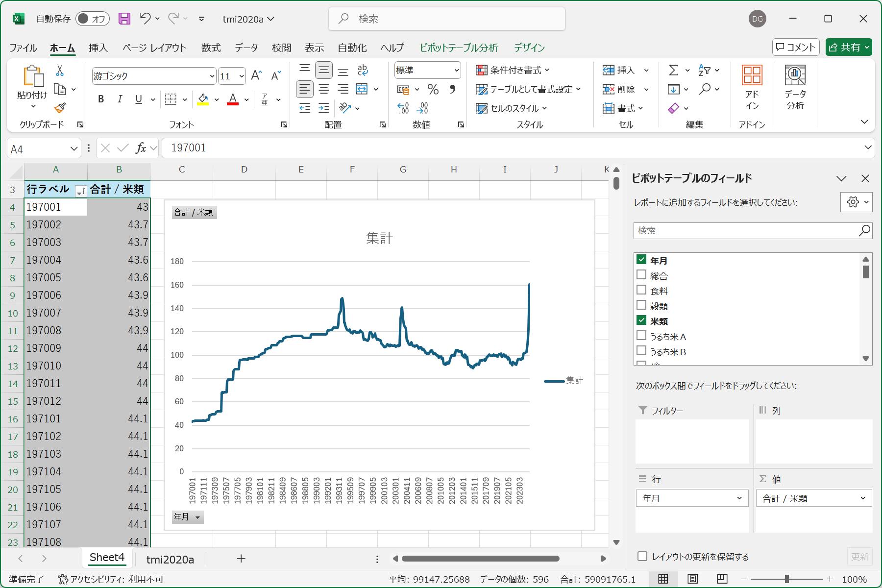This screenshot has height=588, width=882.
Task: Open the font size dropdown
Action: coord(242,76)
